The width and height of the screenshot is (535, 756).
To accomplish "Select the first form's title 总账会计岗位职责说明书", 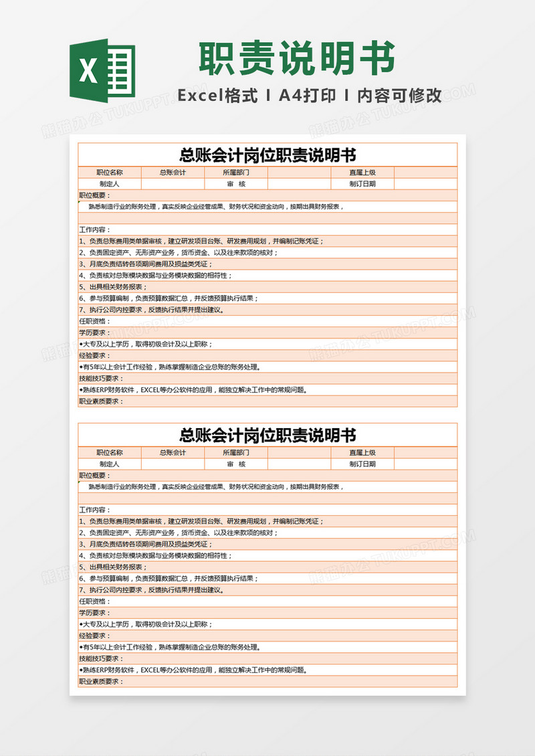I will point(267,155).
